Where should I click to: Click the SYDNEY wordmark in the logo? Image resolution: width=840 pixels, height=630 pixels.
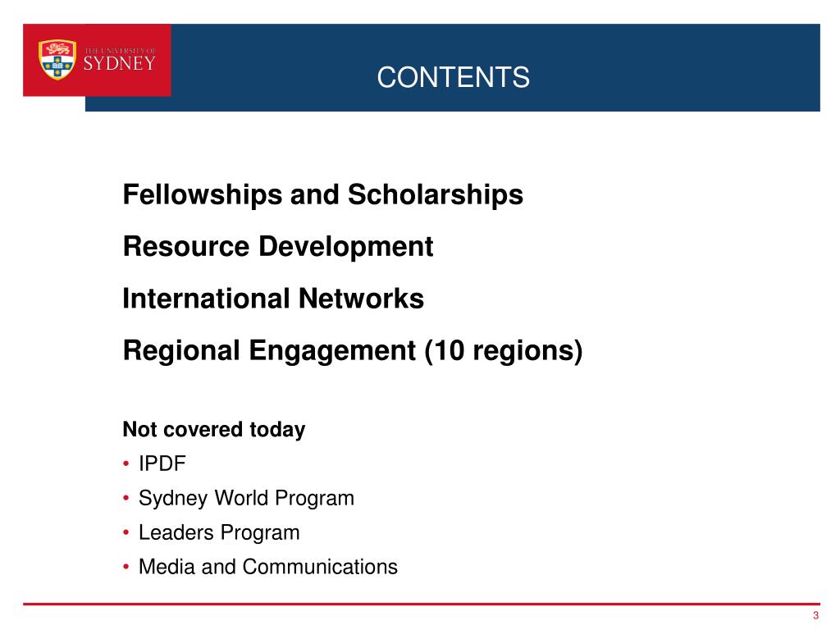[120, 64]
